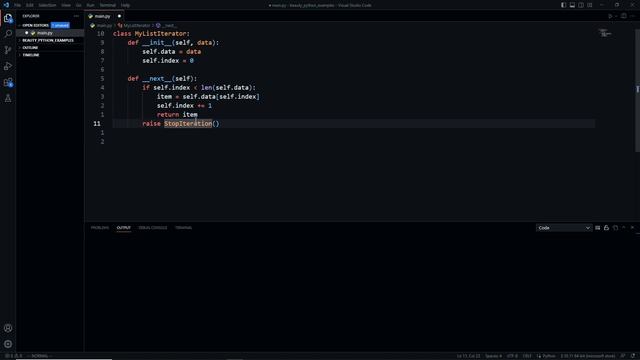Screen dimensions: 640x360
Task: Open the run button dropdown arrow
Action: pos(616,16)
